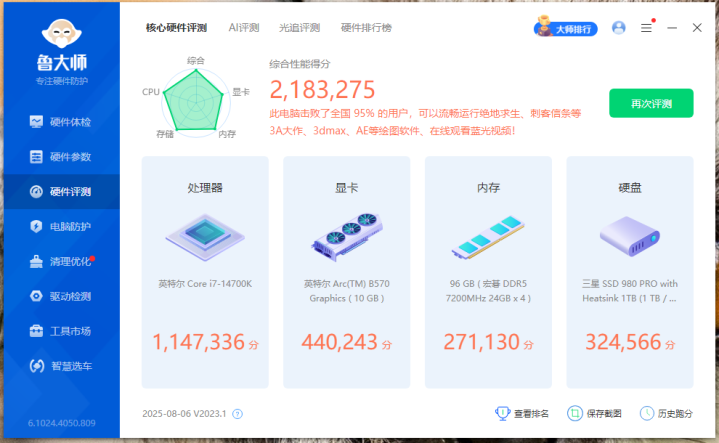Click the 保存截图 link
This screenshot has height=443, width=719.
pyautogui.click(x=604, y=414)
